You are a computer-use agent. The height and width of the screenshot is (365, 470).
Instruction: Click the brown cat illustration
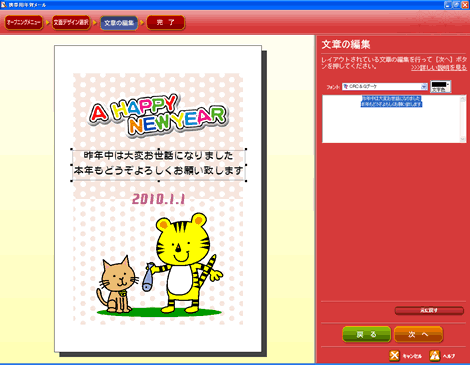(x=117, y=285)
